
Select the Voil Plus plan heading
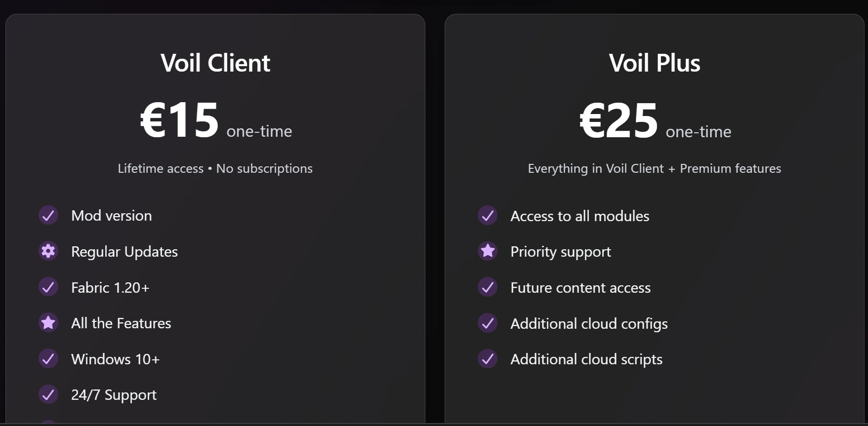[654, 63]
